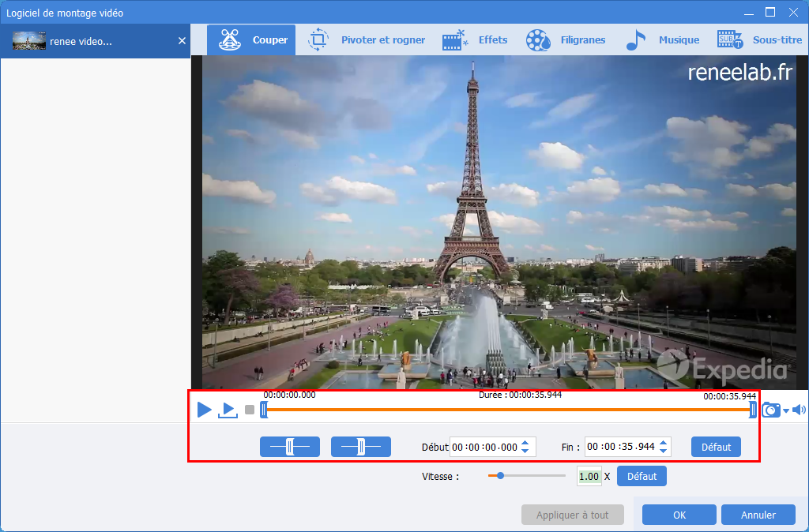Take a snapshot with the camera icon
Image resolution: width=809 pixels, height=532 pixels.
770,410
